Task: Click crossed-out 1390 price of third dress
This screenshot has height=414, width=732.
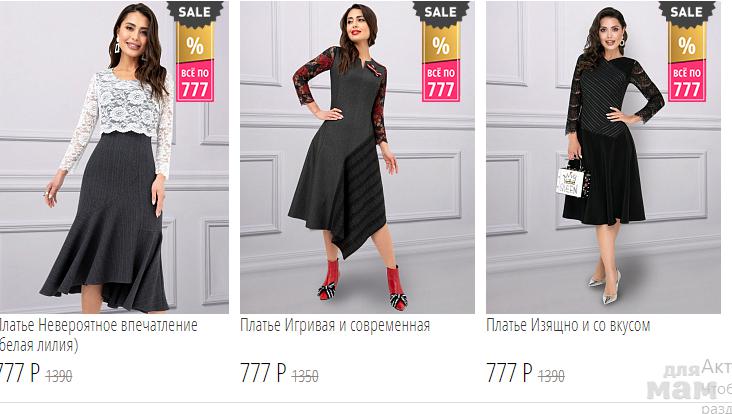Action: (551, 376)
